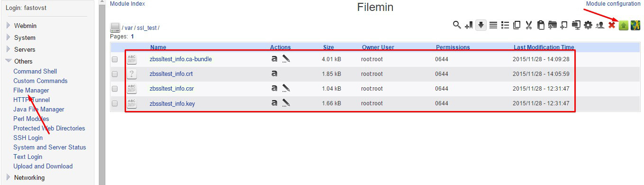The height and width of the screenshot is (185, 644).
Task: Click the root drive icon in path
Action: click(x=115, y=28)
